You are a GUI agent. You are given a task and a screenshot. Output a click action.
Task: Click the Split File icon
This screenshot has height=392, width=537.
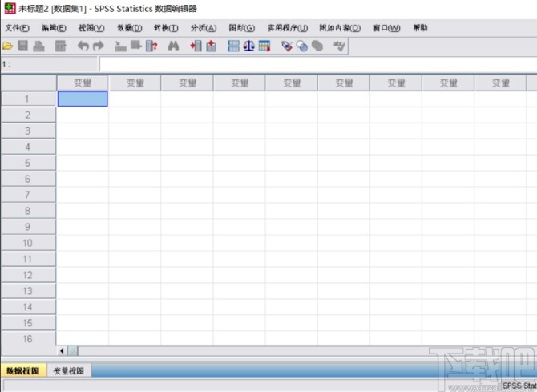233,46
